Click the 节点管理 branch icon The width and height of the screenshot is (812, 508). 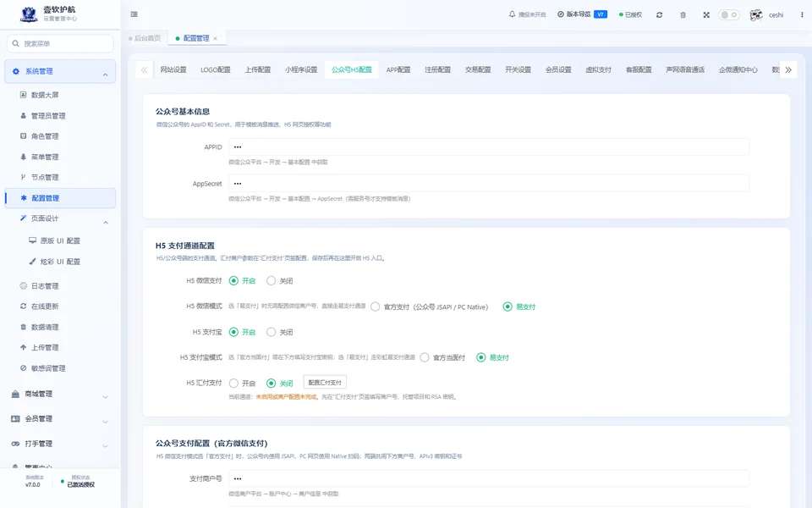[23, 177]
